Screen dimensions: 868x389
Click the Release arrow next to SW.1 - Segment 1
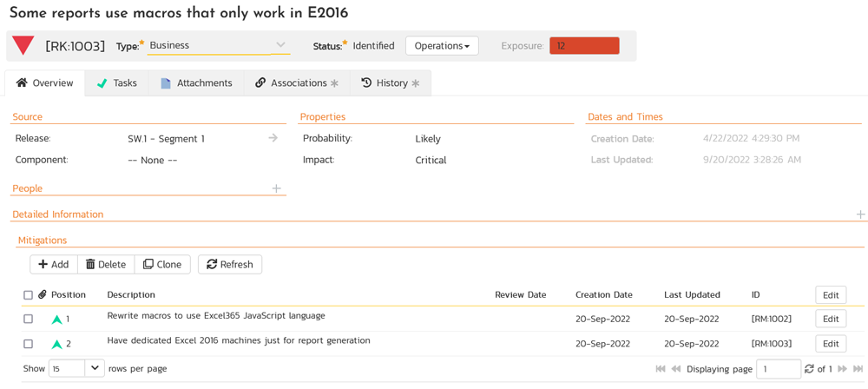point(273,138)
